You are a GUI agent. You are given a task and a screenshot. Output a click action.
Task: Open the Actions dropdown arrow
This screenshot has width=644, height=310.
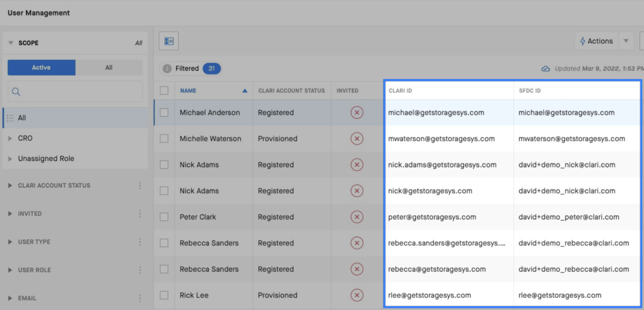tap(626, 41)
